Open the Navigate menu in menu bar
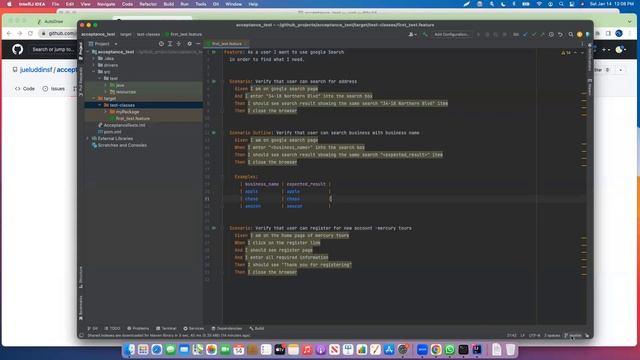This screenshot has height=360, width=640. point(106,4)
